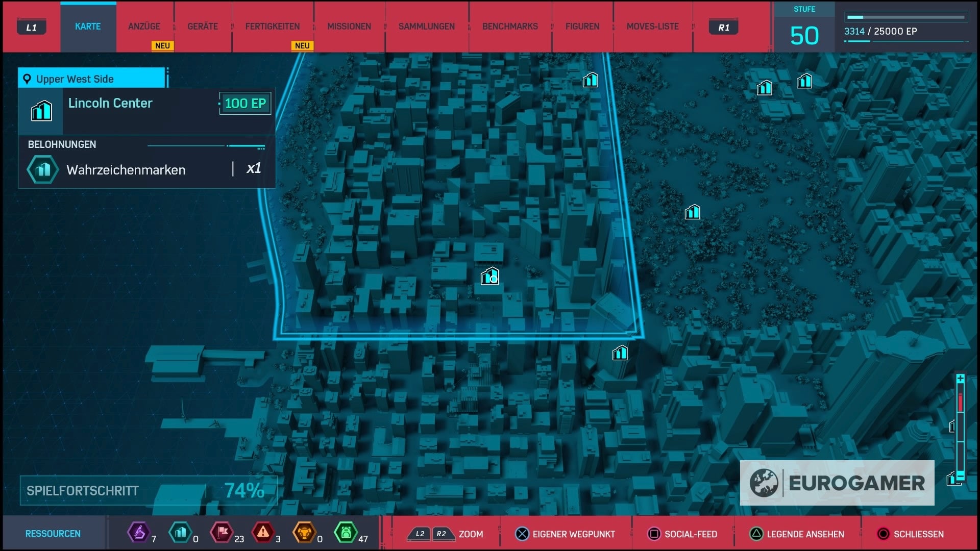Screen dimensions: 980x551
Task: Click the Upper West Side district header
Action: 92,79
